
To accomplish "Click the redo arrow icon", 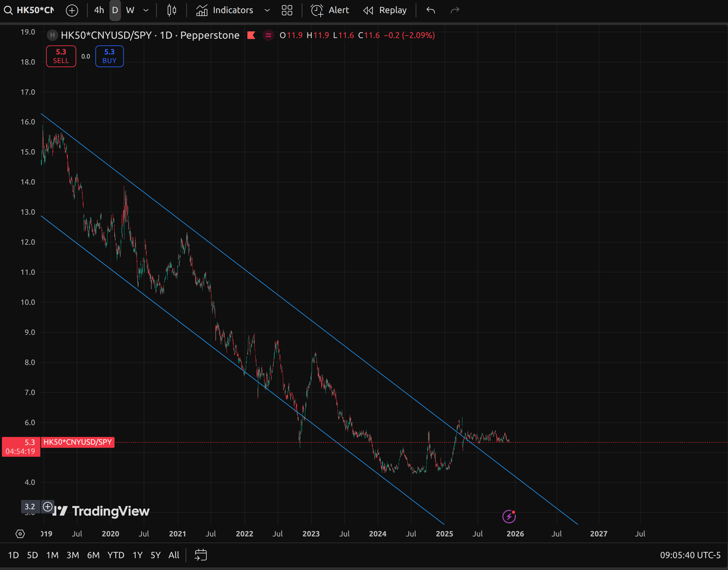I will (454, 10).
